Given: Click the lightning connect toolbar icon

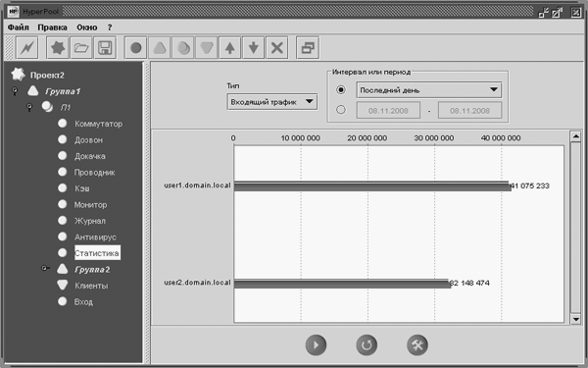Looking at the screenshot, I should (27, 48).
